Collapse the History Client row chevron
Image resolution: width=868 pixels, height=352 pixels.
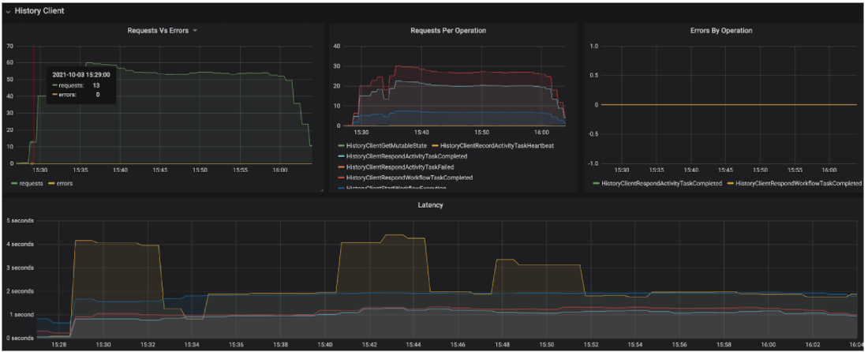(x=8, y=11)
